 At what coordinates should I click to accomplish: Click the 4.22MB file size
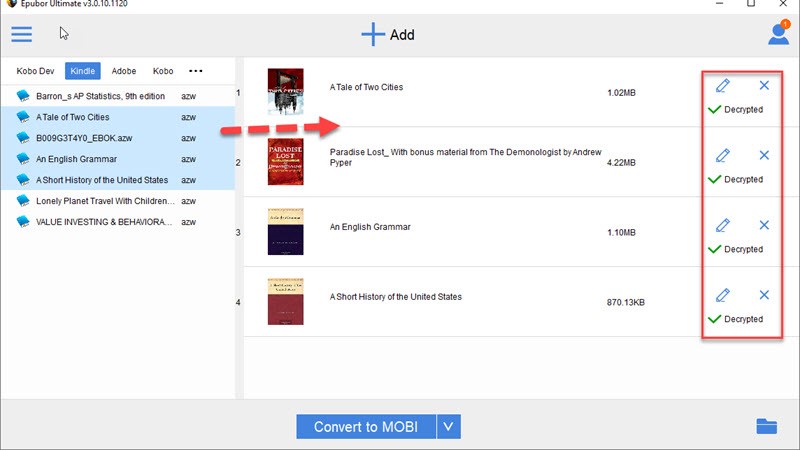tap(621, 163)
